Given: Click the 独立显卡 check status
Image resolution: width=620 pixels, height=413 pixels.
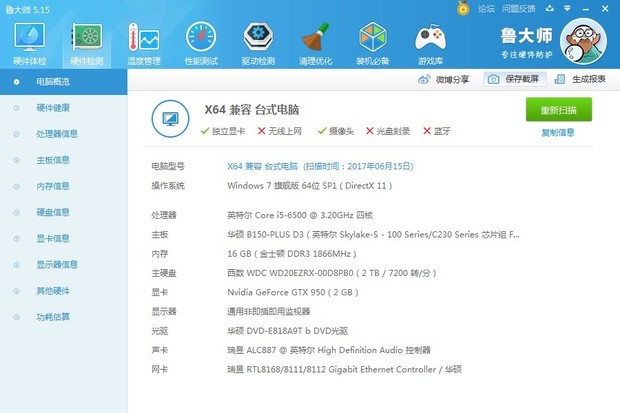Looking at the screenshot, I should click(223, 131).
